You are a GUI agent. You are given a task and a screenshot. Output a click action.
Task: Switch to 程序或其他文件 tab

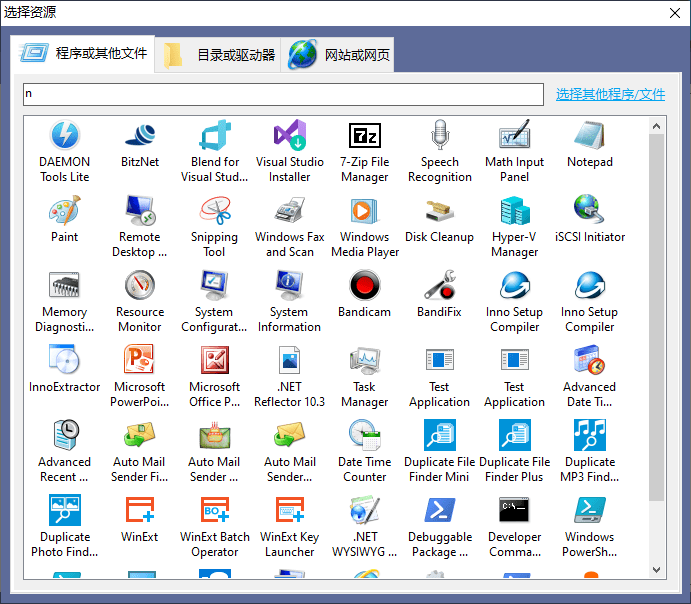click(x=82, y=54)
